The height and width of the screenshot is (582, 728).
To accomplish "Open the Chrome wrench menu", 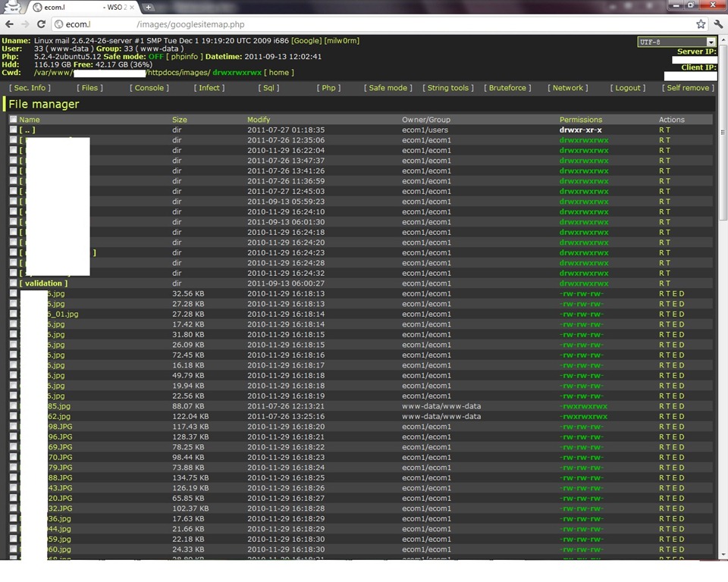I will 718,24.
